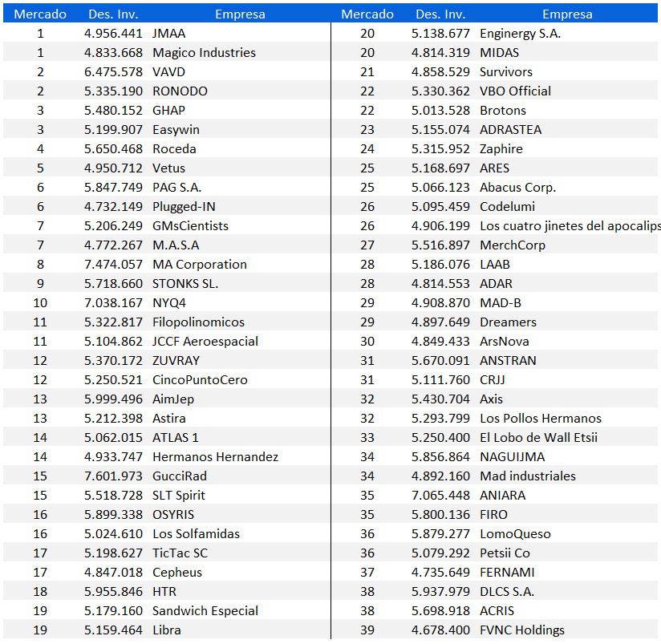Click the Hermanos Hernandez cell

[216, 457]
